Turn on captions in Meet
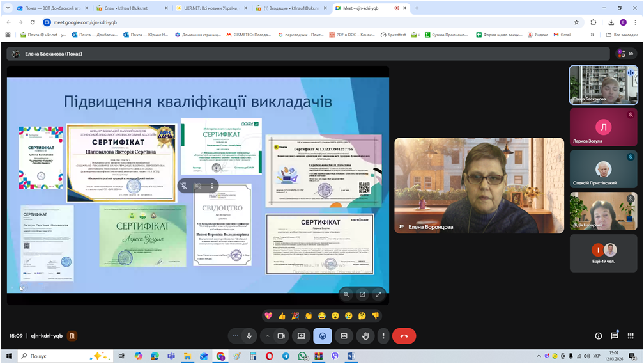 coord(344,336)
